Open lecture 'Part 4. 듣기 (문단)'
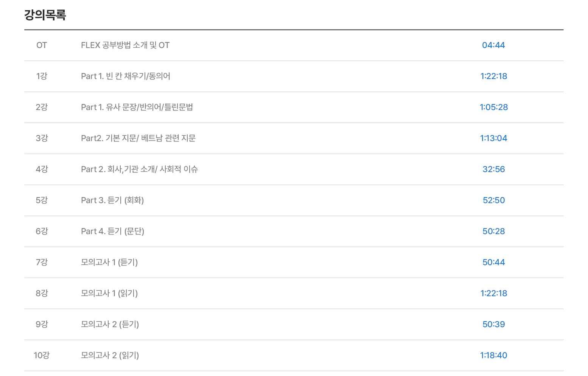This screenshot has width=588, height=376. point(113,232)
